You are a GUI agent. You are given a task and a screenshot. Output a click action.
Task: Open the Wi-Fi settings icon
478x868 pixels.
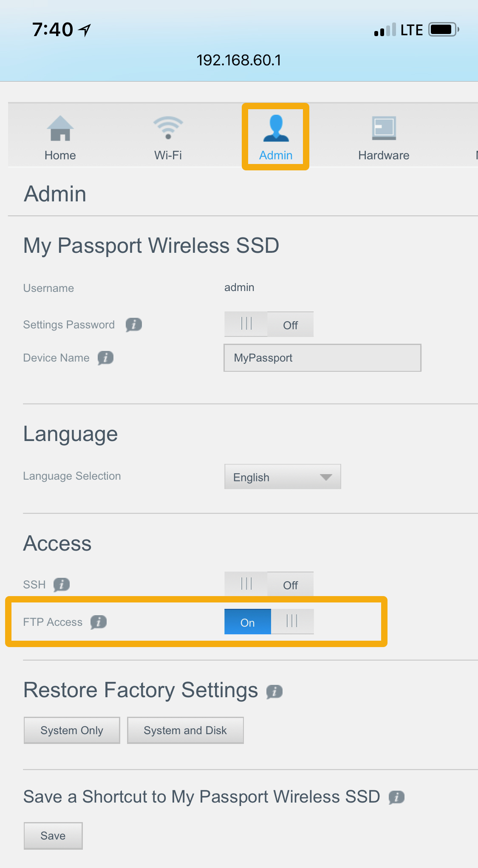point(168,128)
